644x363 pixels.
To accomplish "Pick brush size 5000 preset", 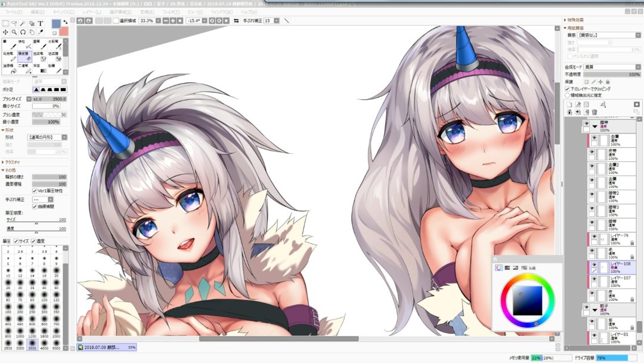I will (x=56, y=344).
